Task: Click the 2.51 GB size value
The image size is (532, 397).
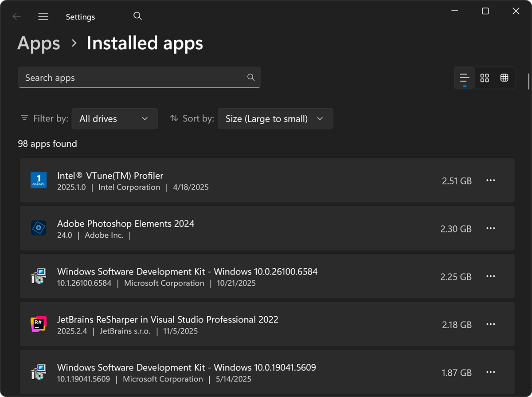Action: 457,181
